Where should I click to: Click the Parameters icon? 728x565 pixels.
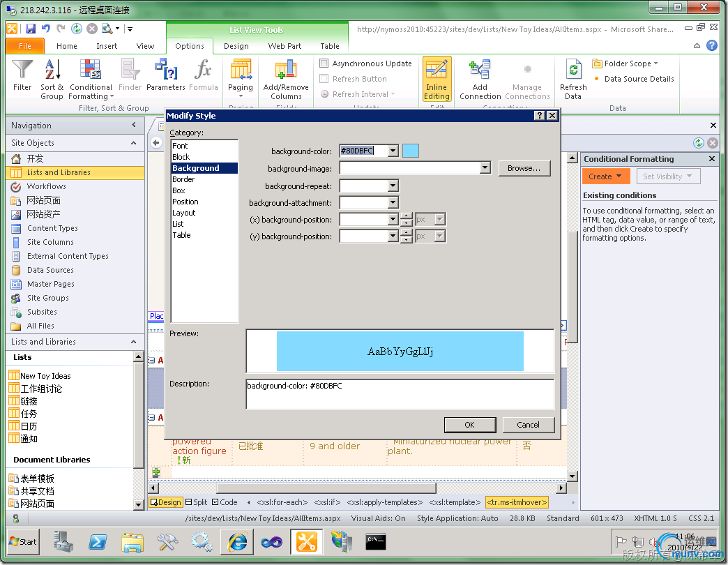click(x=166, y=75)
